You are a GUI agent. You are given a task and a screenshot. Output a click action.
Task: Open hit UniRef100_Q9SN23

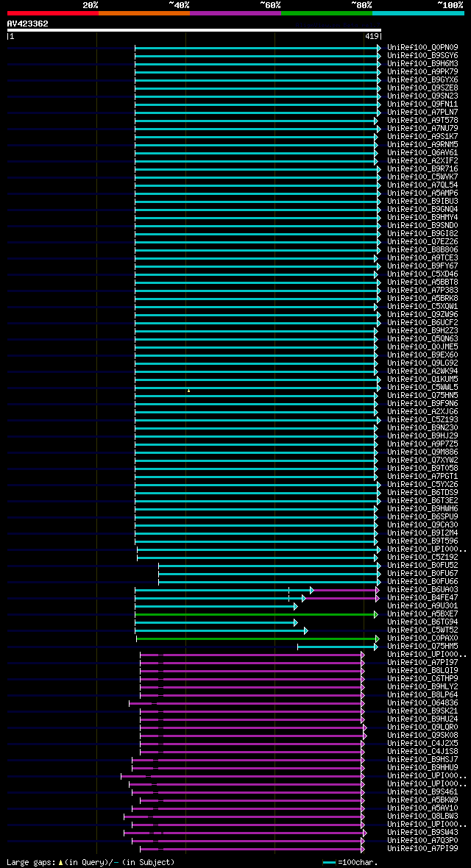[422, 96]
